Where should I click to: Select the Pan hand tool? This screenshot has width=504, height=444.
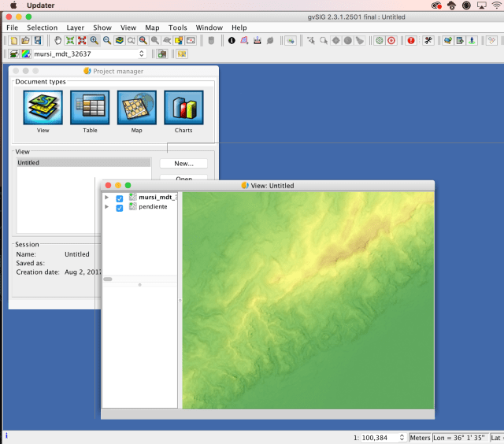click(x=58, y=40)
